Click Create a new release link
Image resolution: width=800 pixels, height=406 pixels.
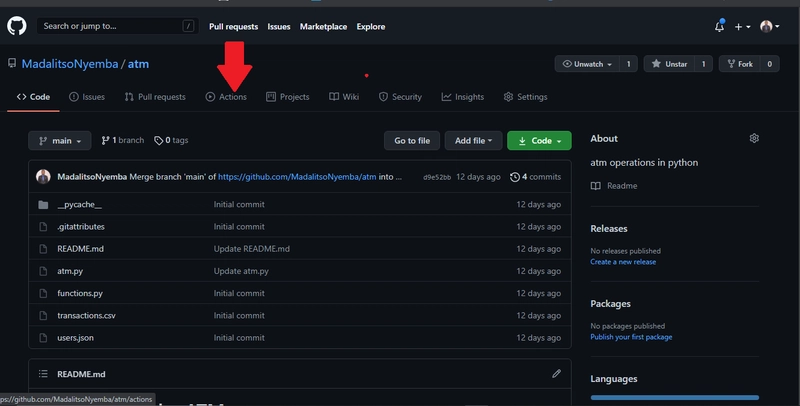click(623, 262)
